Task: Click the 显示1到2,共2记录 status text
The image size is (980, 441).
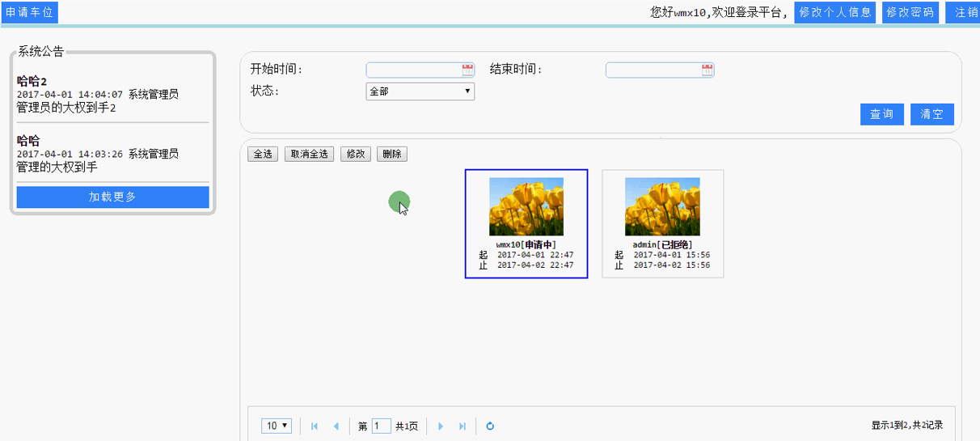Action: [906, 426]
